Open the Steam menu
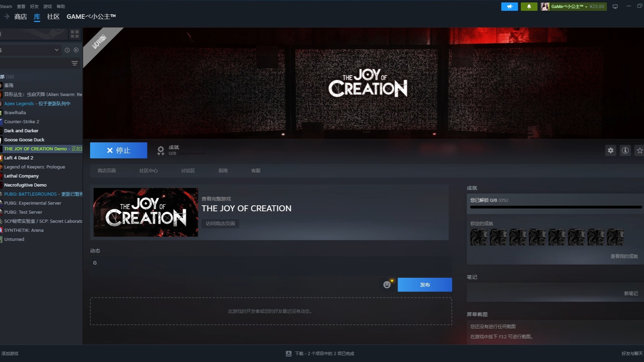Image resolution: width=644 pixels, height=362 pixels. pyautogui.click(x=6, y=6)
